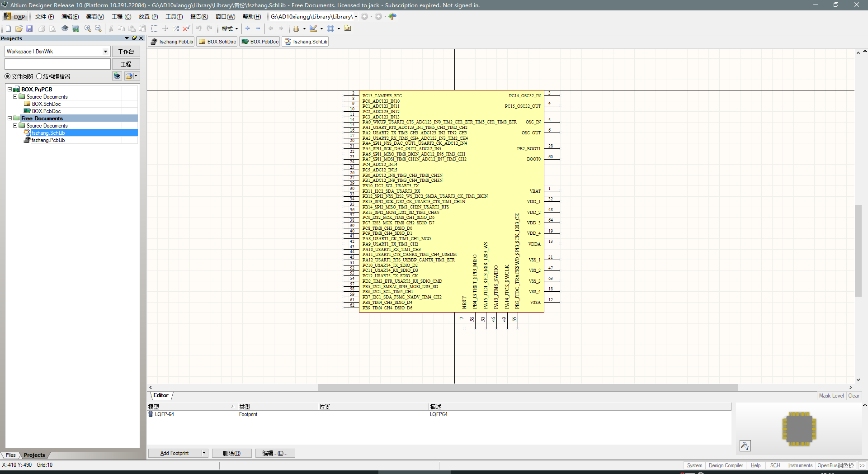
Task: Click the 工程 button
Action: pyautogui.click(x=126, y=64)
